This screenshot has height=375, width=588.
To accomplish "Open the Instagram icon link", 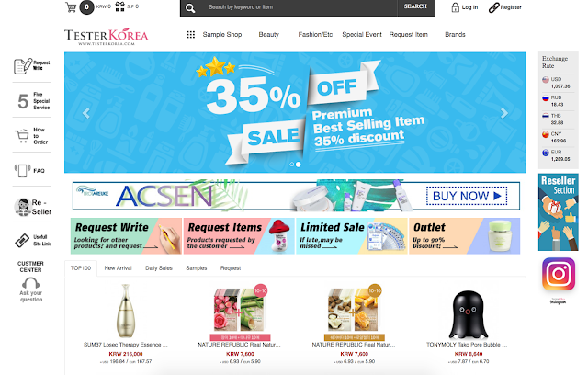I will [x=558, y=274].
